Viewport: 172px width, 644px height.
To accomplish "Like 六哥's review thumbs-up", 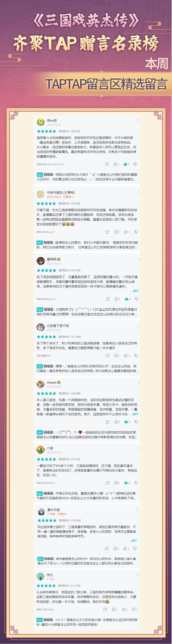I will (x=127, y=483).
